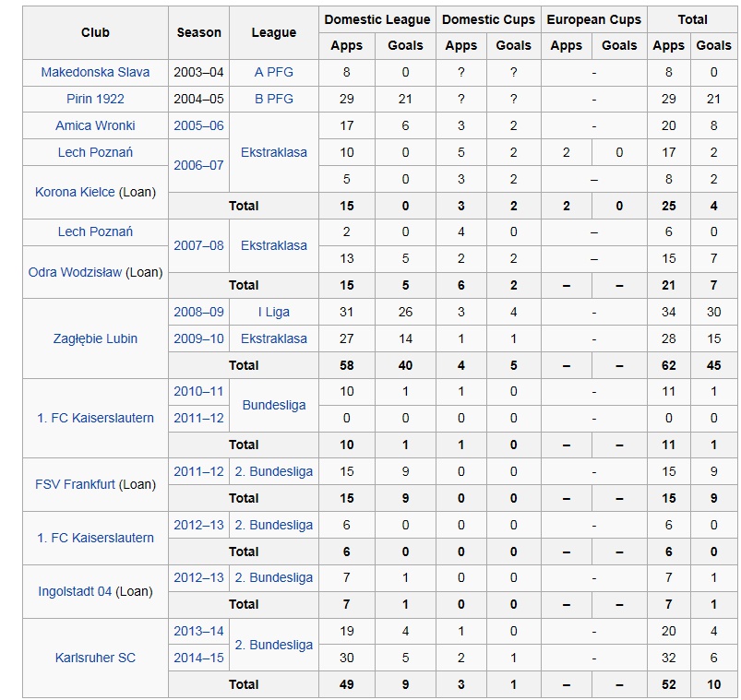
Task: Select the 2003–04 season cell
Action: point(198,72)
